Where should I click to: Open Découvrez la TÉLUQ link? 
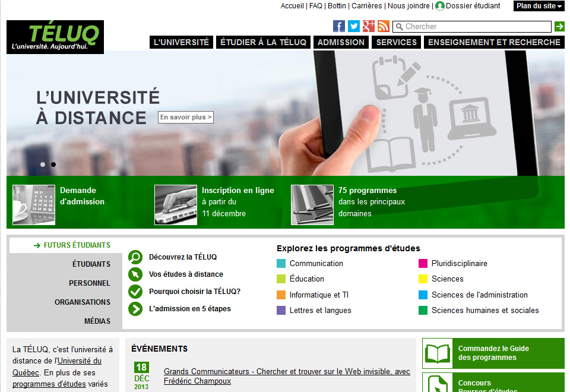point(183,257)
